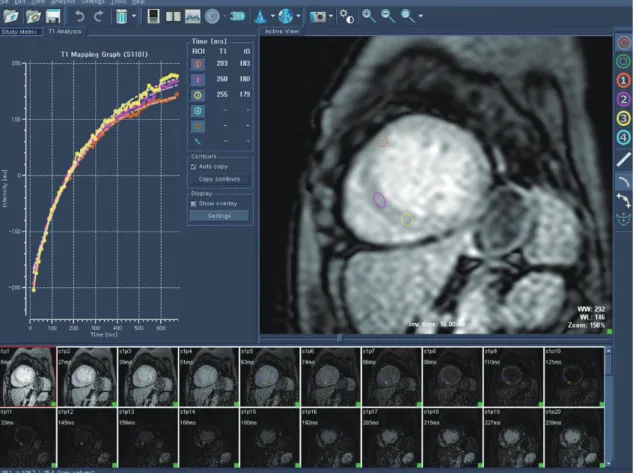The image size is (636, 473).
Task: Click the second folder icon with disc
Action: coord(33,16)
